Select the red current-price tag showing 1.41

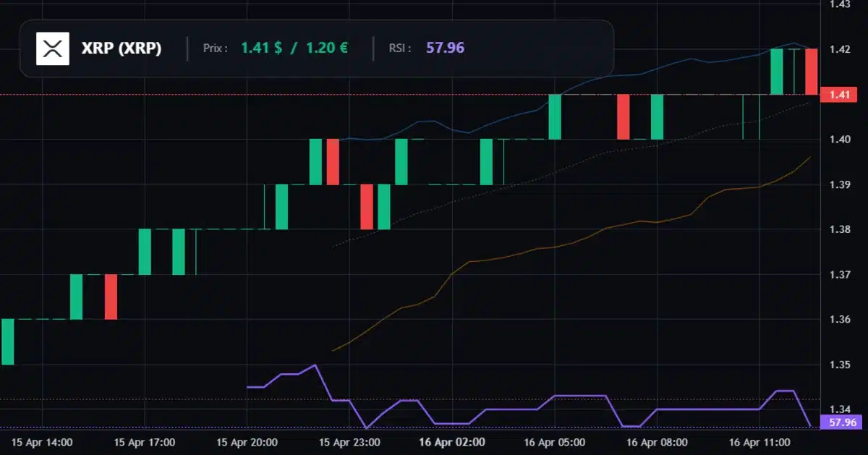pyautogui.click(x=838, y=94)
